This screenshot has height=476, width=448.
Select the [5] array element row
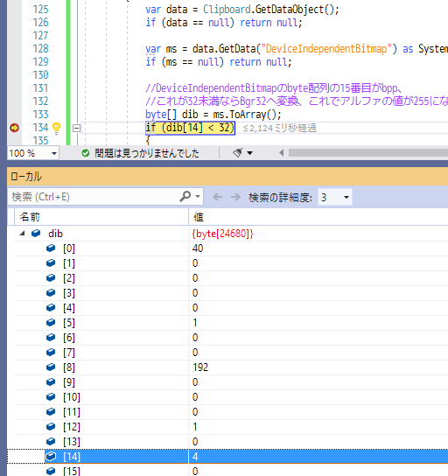pos(231,323)
